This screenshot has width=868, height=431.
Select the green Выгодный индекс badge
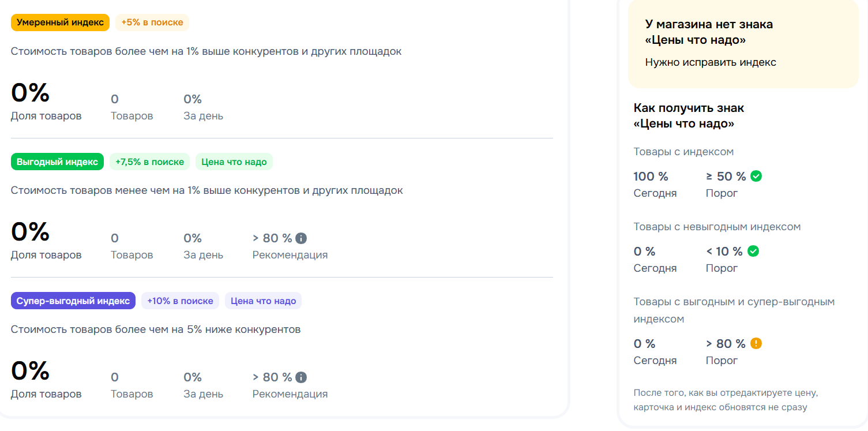coord(57,162)
